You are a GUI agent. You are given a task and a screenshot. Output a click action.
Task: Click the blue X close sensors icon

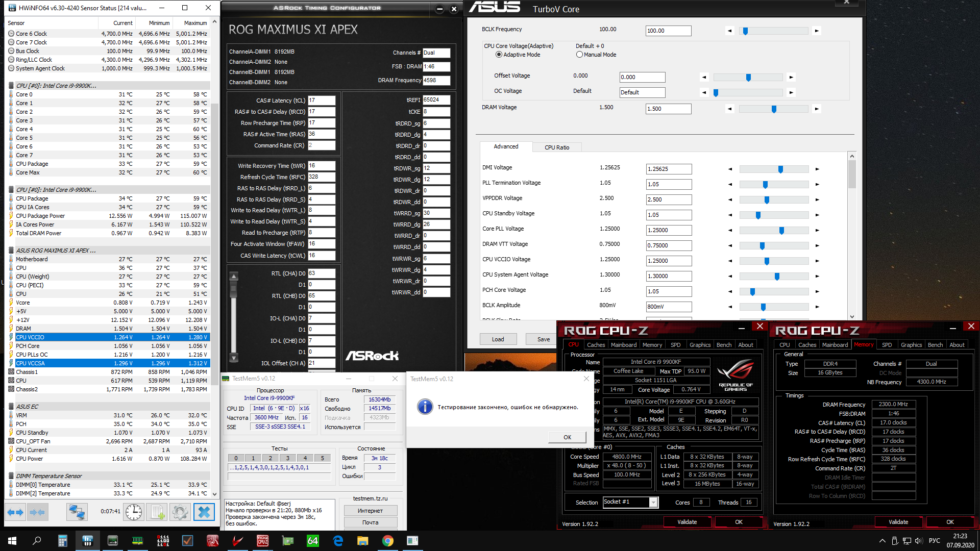[204, 512]
